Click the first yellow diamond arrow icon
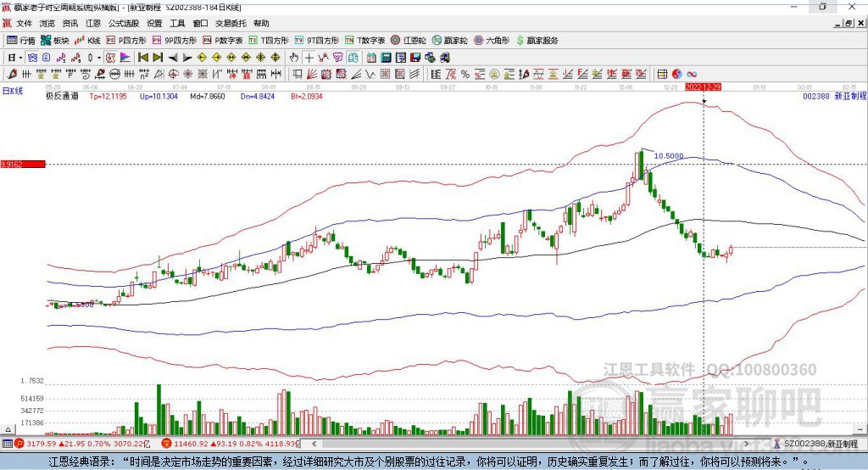This screenshot has width=868, height=470. click(x=202, y=58)
